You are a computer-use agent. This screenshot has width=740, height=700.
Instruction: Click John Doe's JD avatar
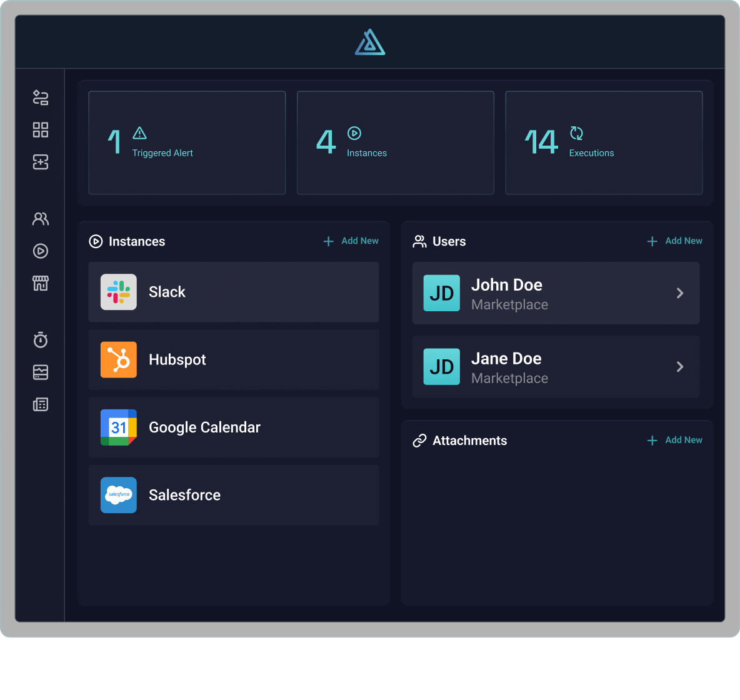[x=442, y=293]
